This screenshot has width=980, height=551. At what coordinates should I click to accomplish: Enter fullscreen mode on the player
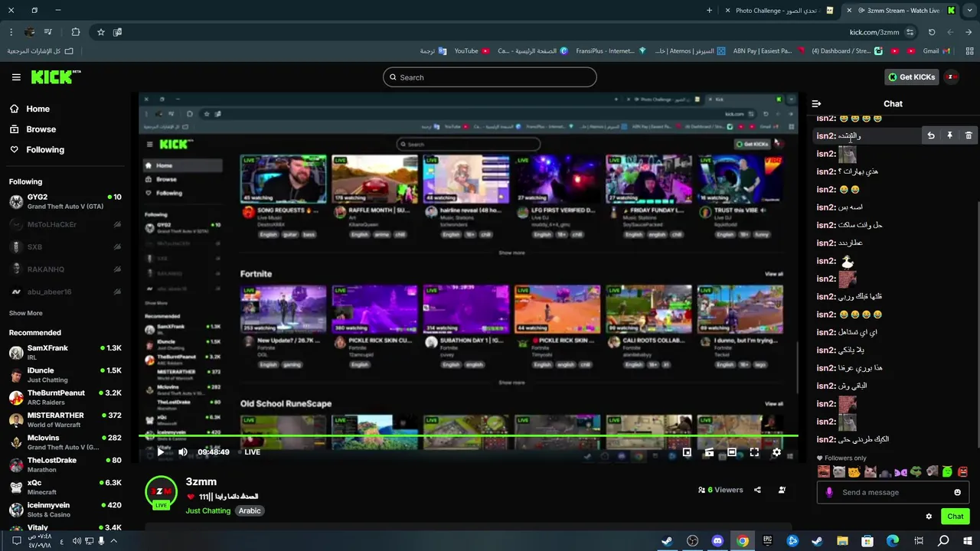tap(754, 452)
